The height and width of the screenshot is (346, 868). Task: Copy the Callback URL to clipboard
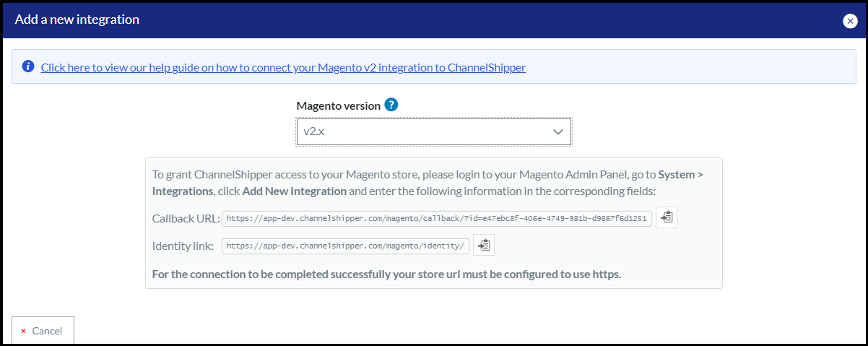pyautogui.click(x=666, y=217)
